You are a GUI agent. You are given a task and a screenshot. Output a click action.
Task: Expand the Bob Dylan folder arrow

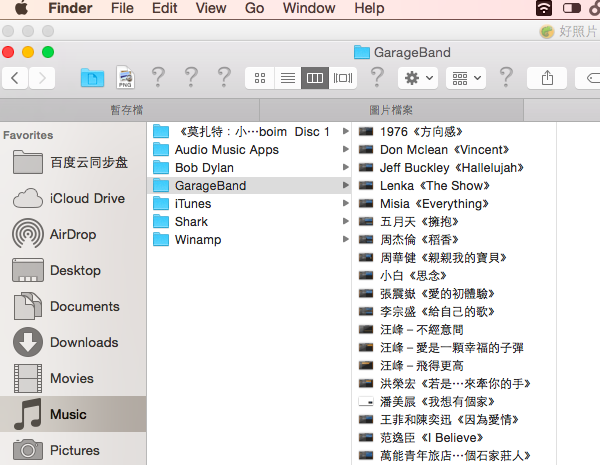[x=346, y=167]
